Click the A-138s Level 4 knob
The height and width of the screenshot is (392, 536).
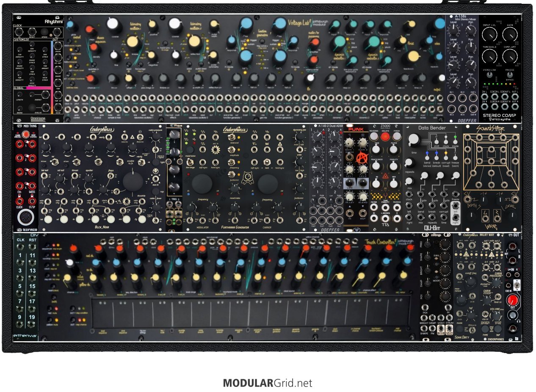453,83
